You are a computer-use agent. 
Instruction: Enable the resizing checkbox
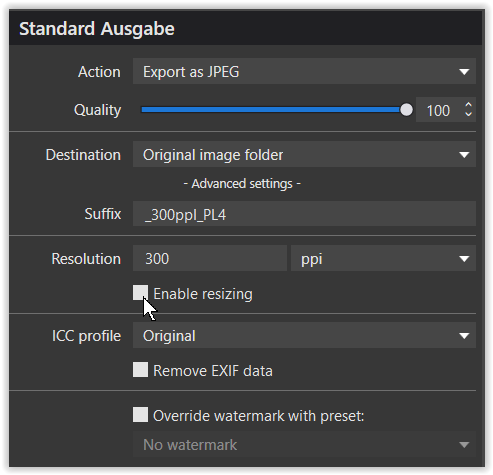(x=140, y=293)
